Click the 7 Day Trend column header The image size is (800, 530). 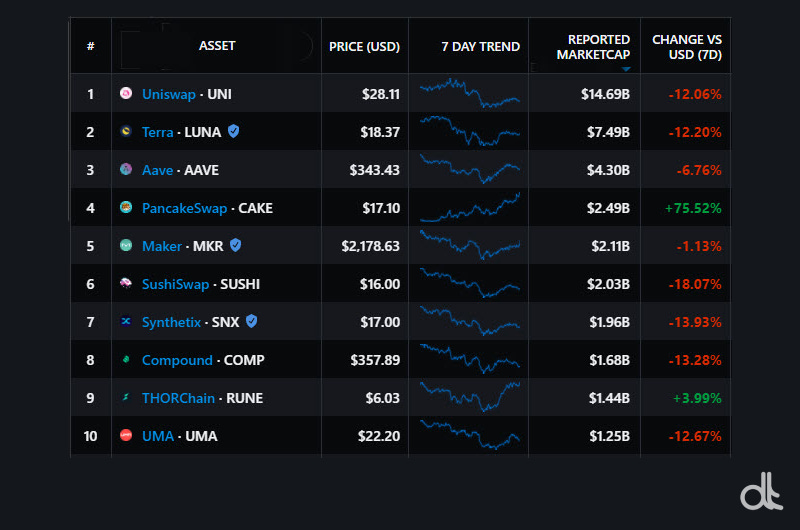point(481,46)
